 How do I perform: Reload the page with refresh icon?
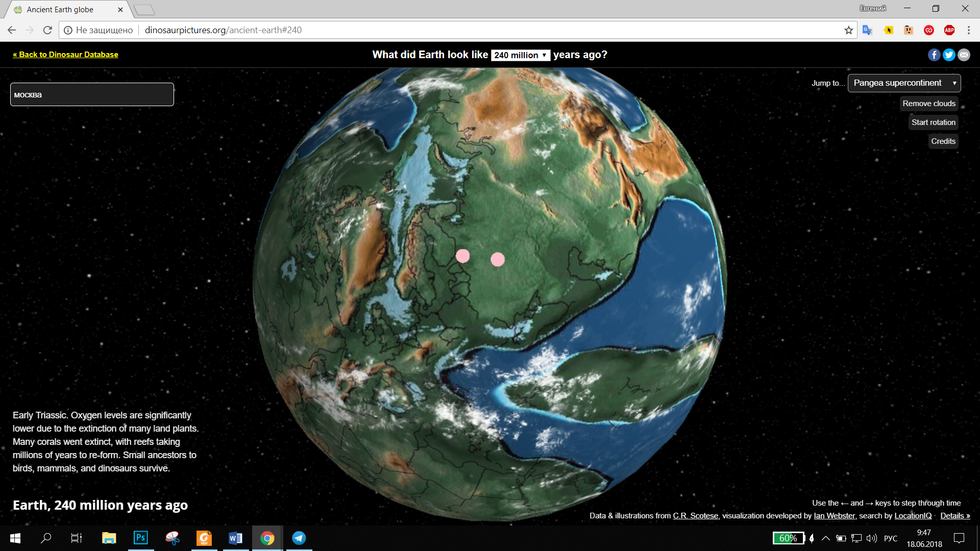(47, 30)
